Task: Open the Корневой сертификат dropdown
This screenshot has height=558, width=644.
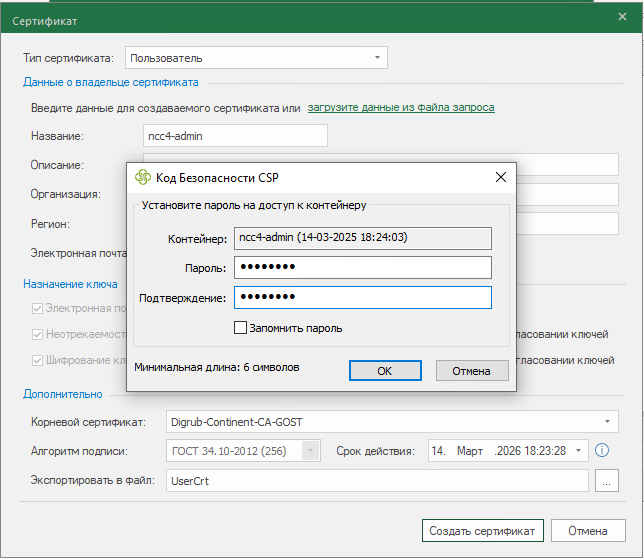Action: (392, 422)
